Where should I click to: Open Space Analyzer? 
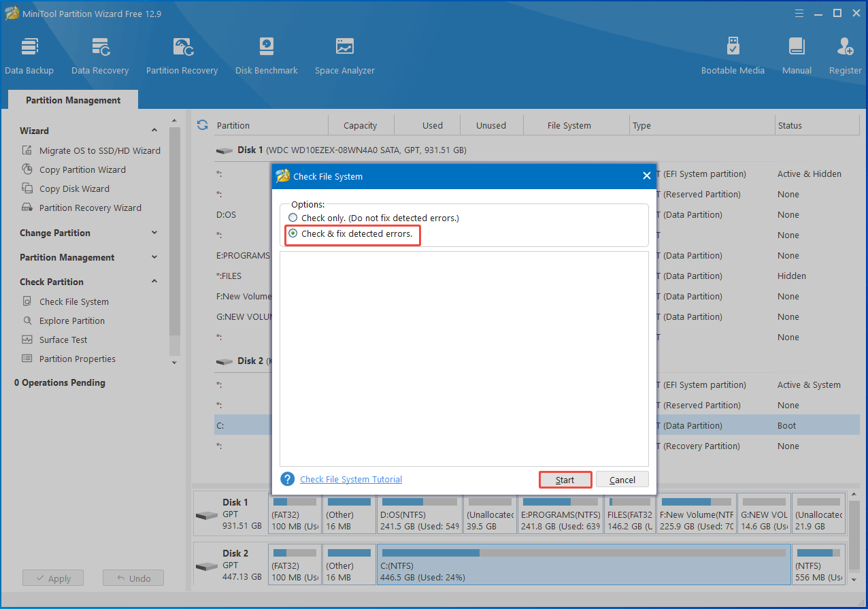[345, 56]
